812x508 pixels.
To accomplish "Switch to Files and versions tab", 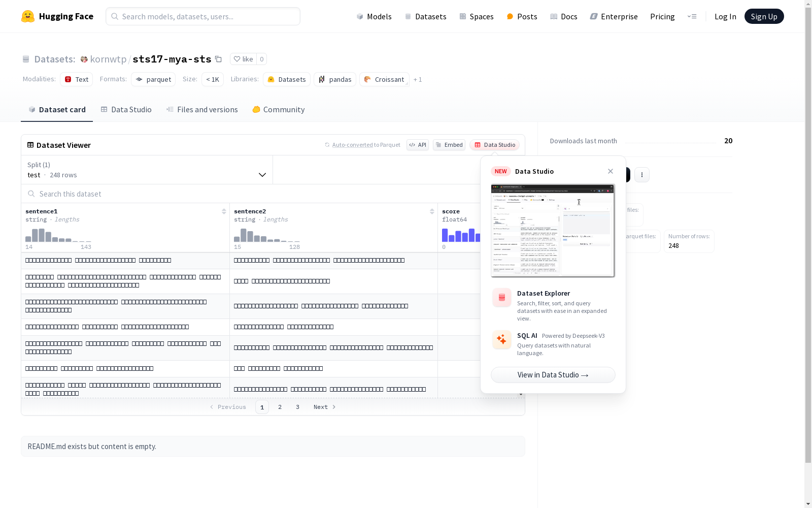I will click(x=202, y=109).
